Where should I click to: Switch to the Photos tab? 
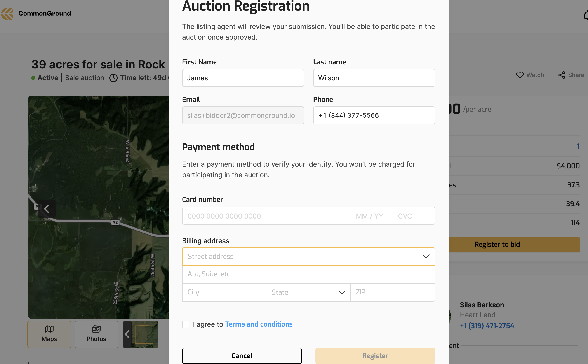96,334
